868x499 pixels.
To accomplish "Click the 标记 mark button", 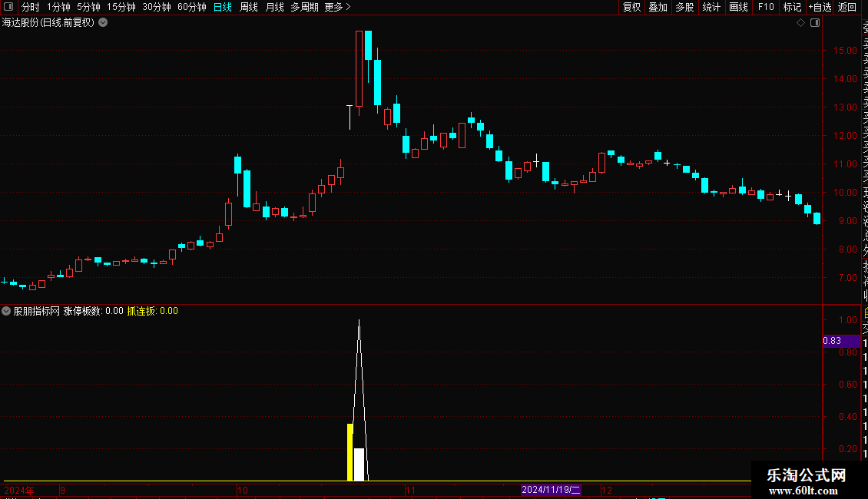I will click(x=792, y=7).
